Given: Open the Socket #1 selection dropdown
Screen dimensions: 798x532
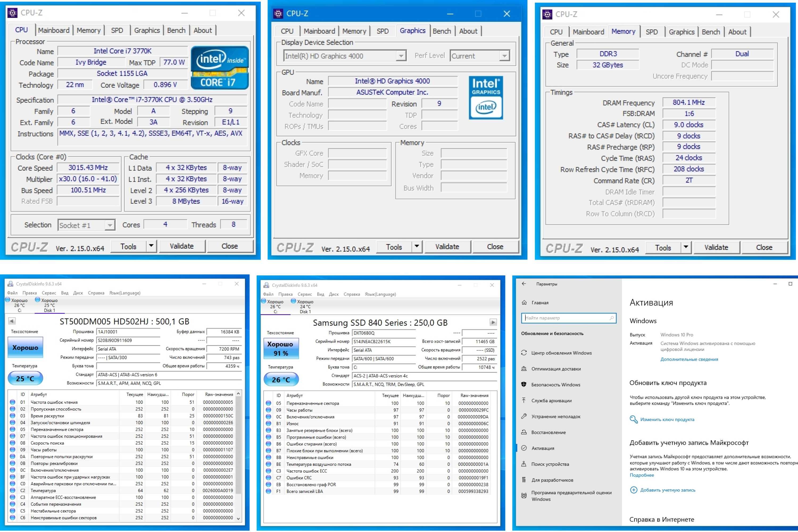Looking at the screenshot, I should [x=110, y=225].
